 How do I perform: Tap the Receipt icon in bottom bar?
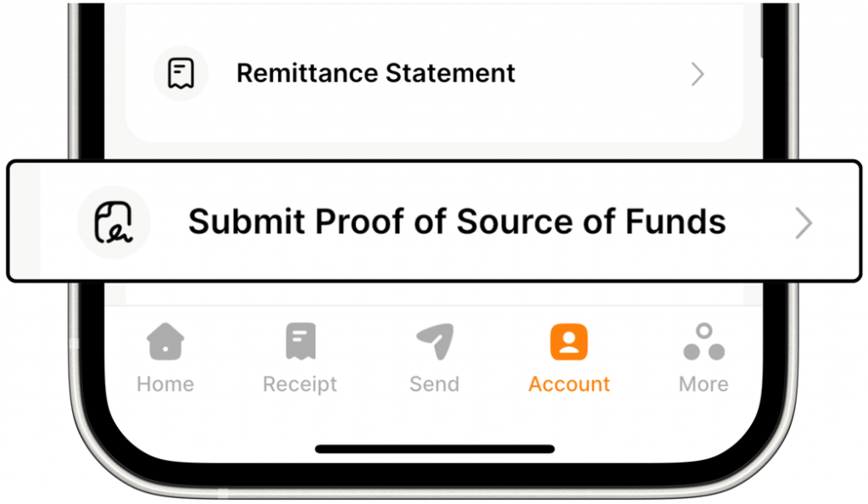300,342
